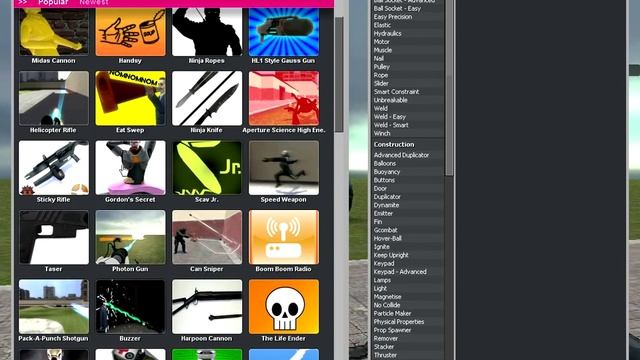Select the Weld - Easy tool
The image size is (640, 360).
390,117
